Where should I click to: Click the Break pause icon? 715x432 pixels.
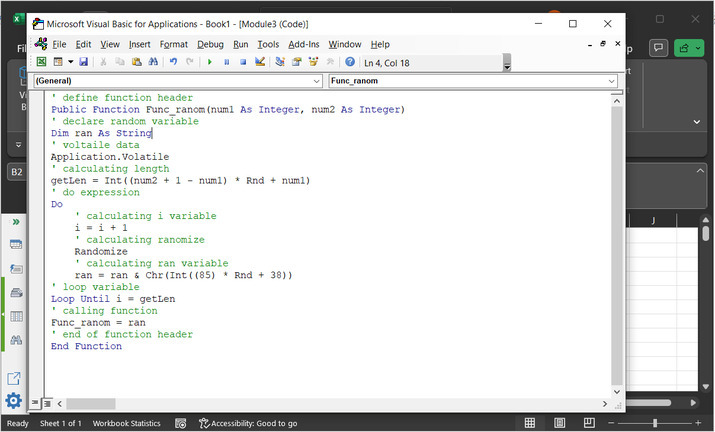pos(227,62)
